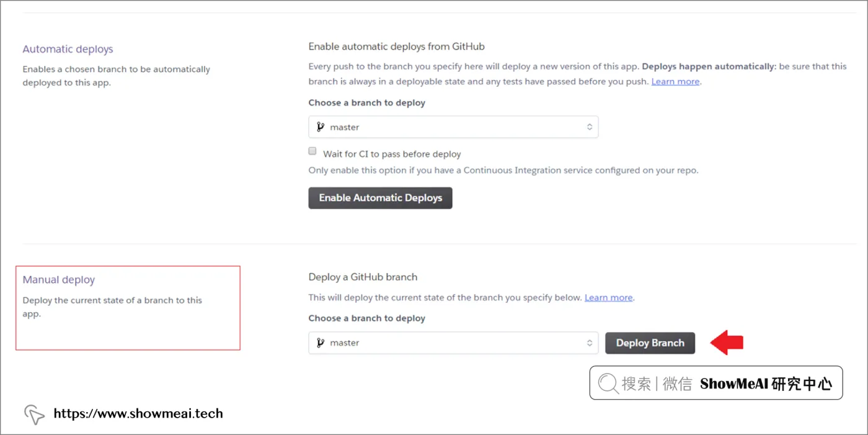Tick the Wait for CI to pass checkbox
The image size is (868, 435).
point(312,151)
